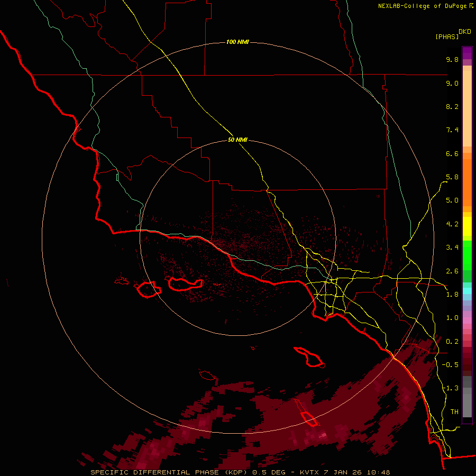Click the 6.6 value on color scale
The height and width of the screenshot is (476, 476).
pyautogui.click(x=452, y=153)
